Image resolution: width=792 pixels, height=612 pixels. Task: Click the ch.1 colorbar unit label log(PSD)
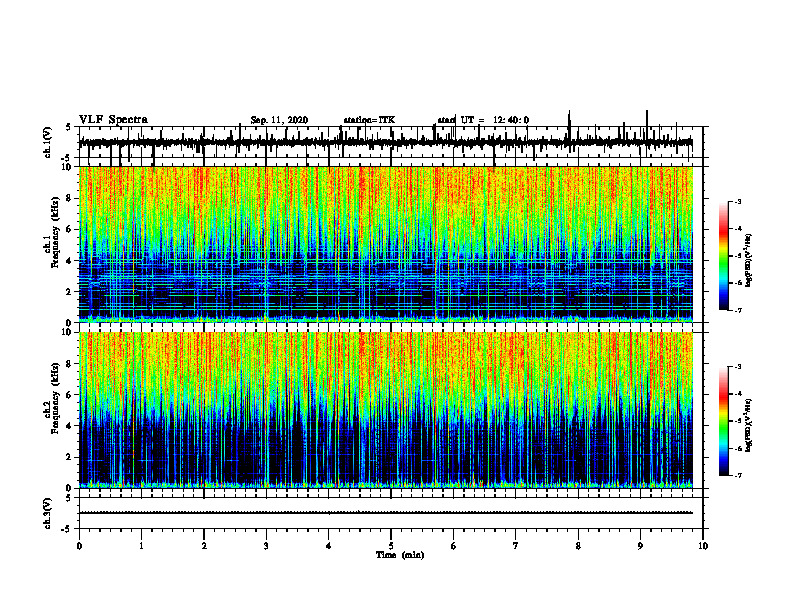749,260
